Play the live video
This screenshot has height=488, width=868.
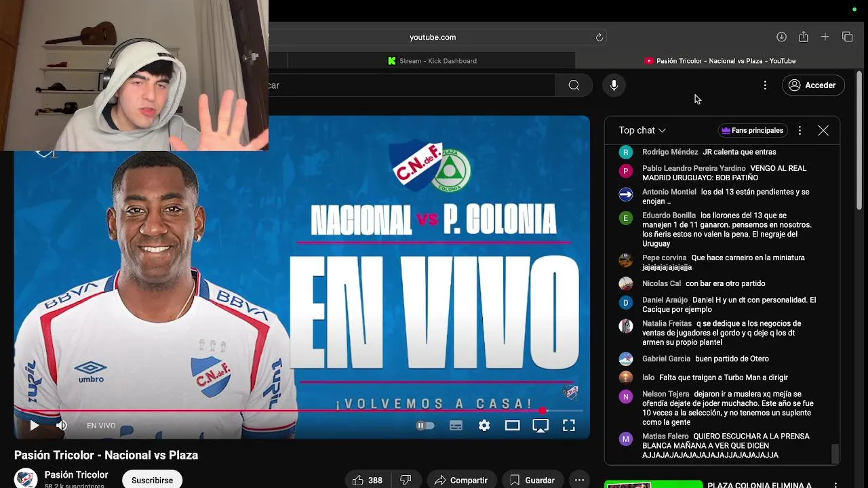pyautogui.click(x=34, y=426)
